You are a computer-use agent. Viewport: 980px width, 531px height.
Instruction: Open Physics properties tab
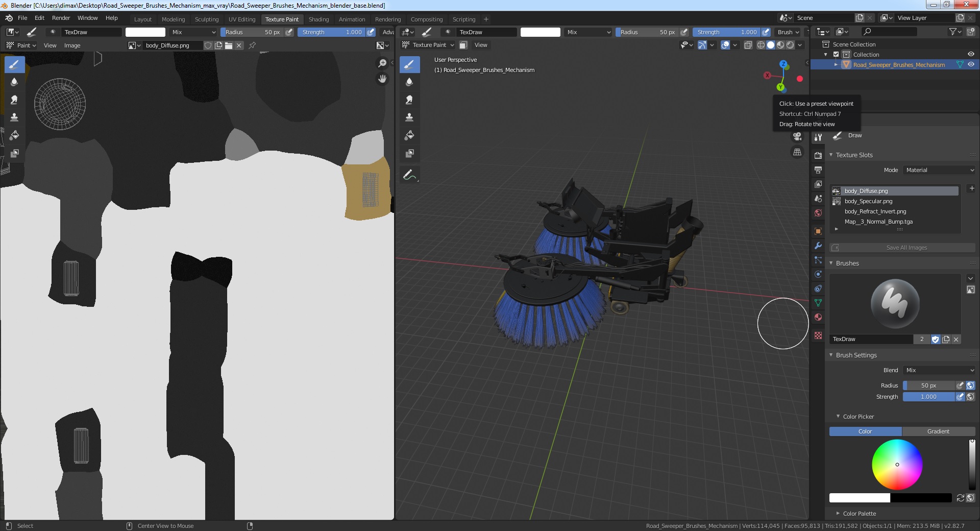coord(818,274)
